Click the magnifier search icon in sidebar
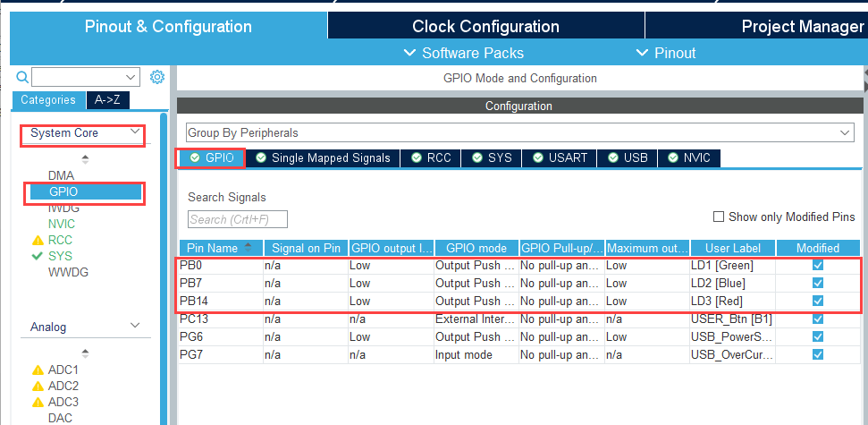868x425 pixels. pyautogui.click(x=22, y=77)
